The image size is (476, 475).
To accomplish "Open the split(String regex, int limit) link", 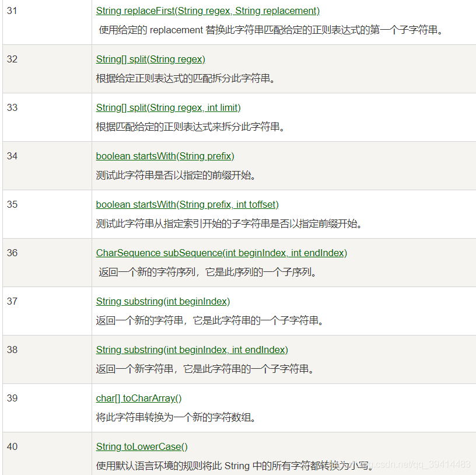I will coord(168,108).
